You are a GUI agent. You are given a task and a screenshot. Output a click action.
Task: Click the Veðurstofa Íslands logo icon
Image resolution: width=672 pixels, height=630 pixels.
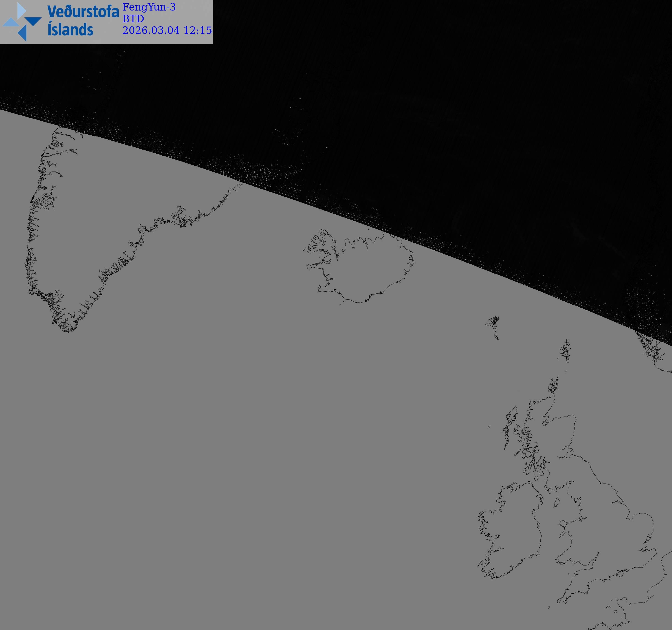point(22,22)
